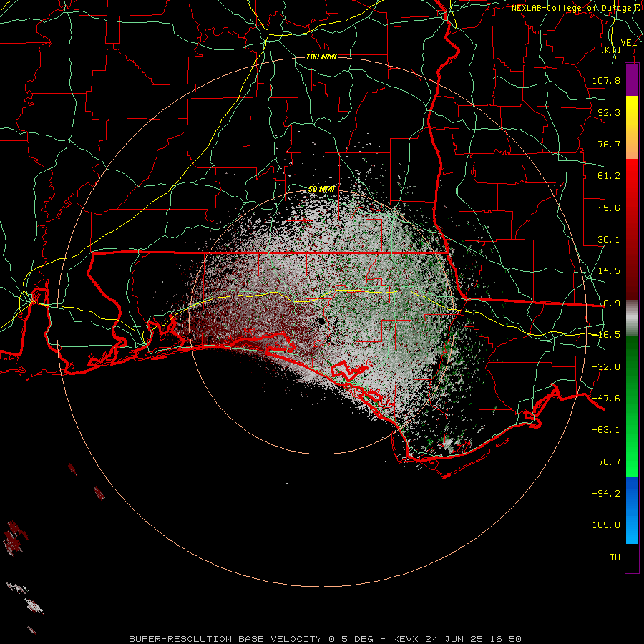Click the 14.5 velocity scale value
The image size is (644, 644).
click(x=609, y=271)
